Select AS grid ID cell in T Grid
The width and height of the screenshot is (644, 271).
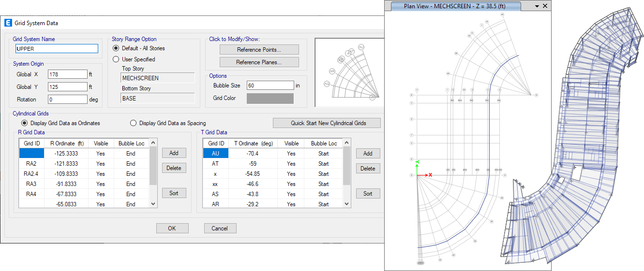coord(216,194)
